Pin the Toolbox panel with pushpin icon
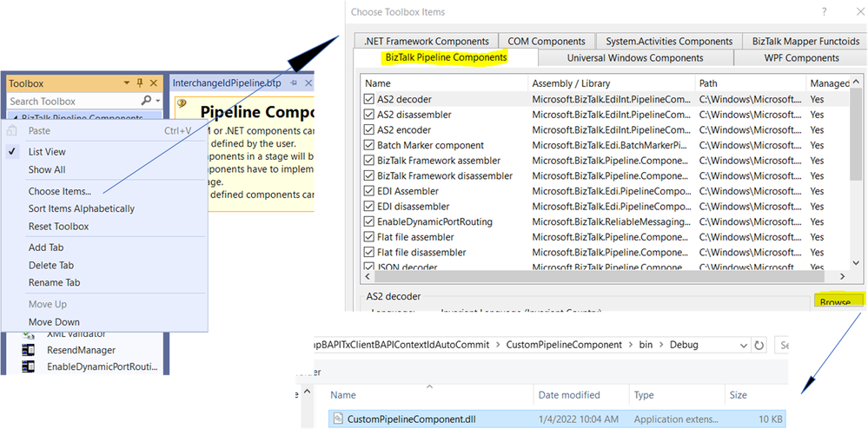868x429 pixels. pos(140,83)
